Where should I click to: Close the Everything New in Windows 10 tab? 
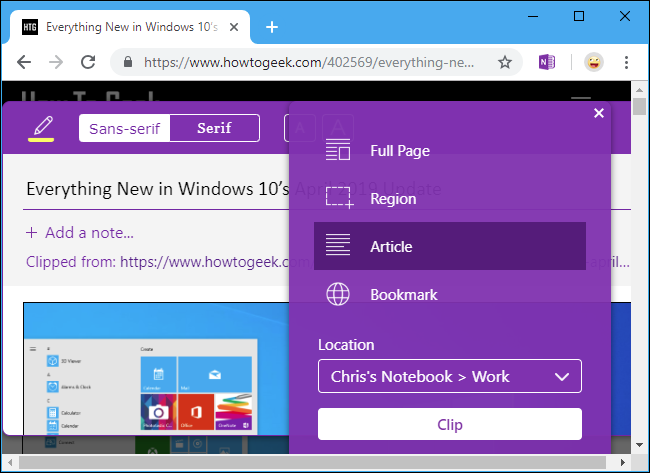(234, 27)
